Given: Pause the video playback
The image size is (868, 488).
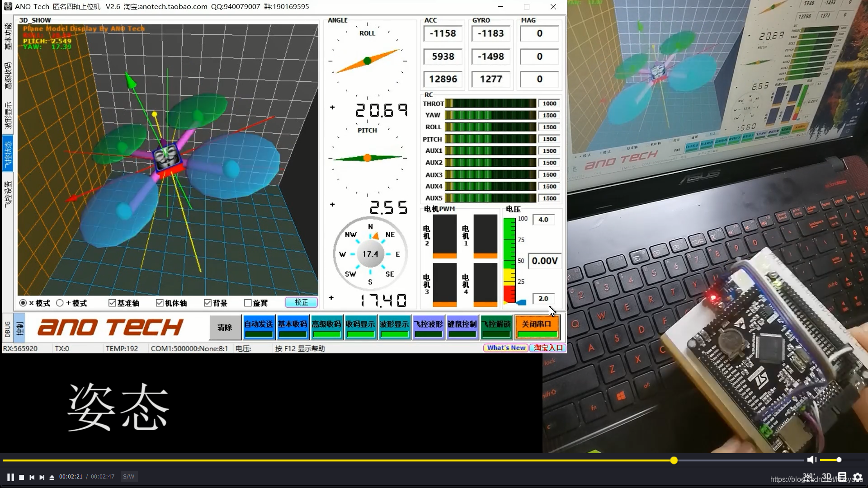Looking at the screenshot, I should [10, 477].
